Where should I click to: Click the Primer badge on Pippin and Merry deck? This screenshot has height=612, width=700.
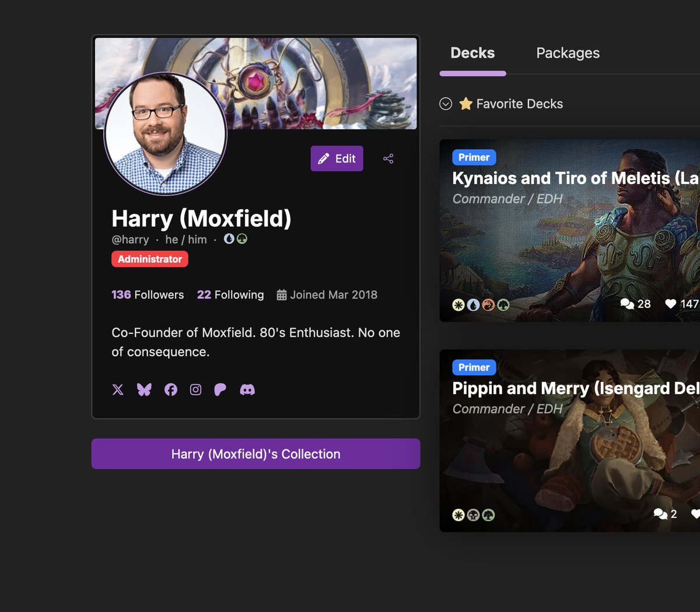tap(474, 367)
